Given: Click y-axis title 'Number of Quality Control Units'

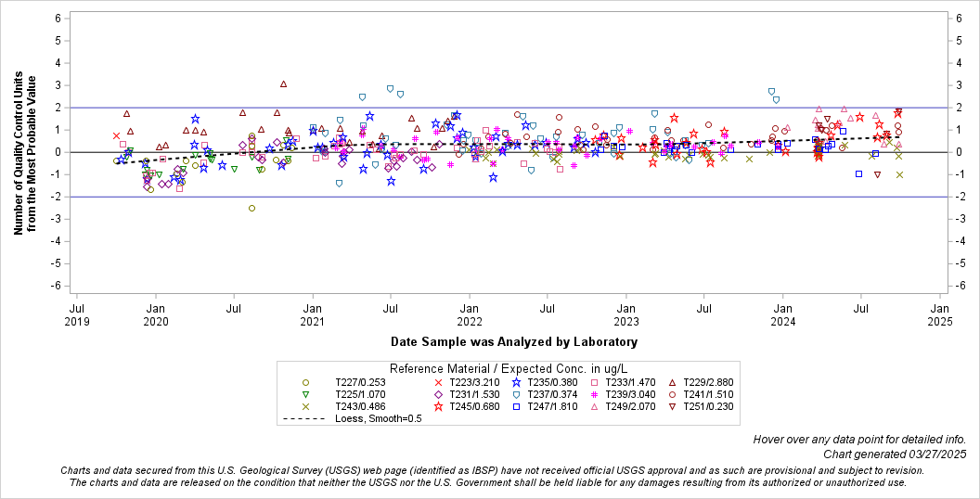Looking at the screenshot, I should click(x=19, y=152).
